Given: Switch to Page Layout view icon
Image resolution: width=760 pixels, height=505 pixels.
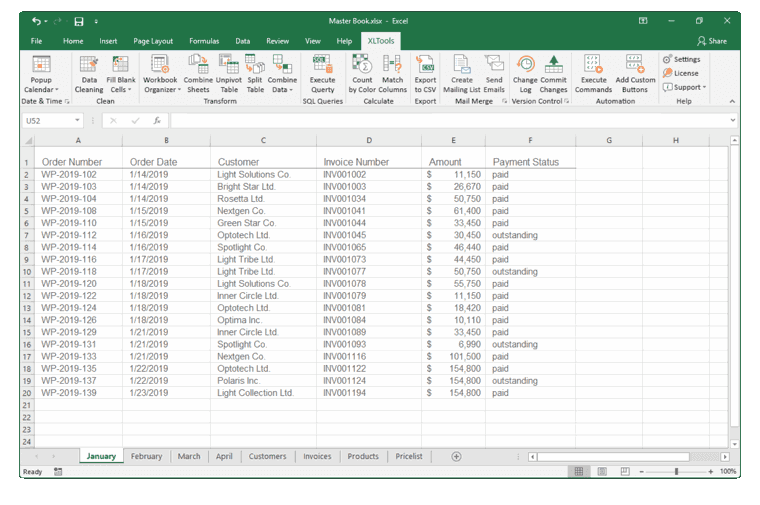Looking at the screenshot, I should click(x=602, y=472).
